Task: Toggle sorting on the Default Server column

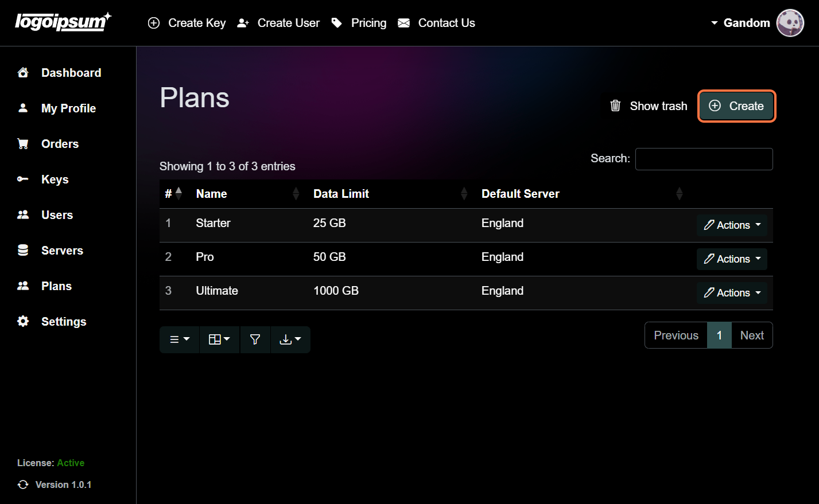Action: (x=680, y=193)
